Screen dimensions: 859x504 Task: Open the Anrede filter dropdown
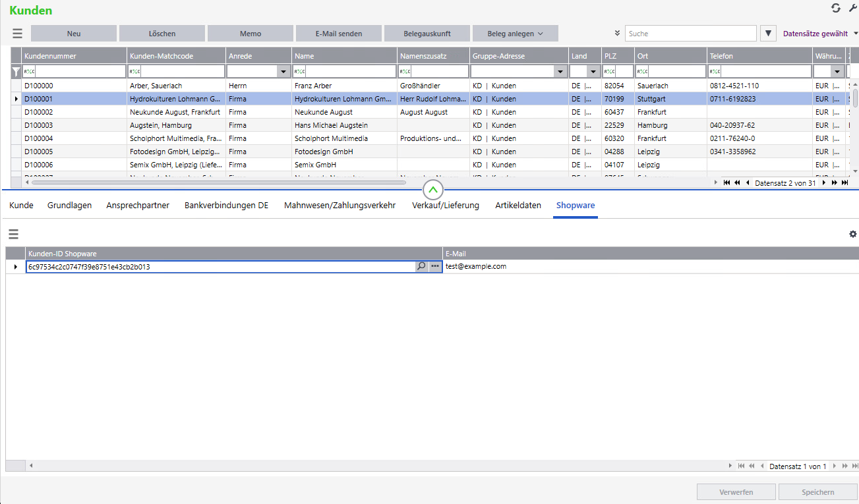coord(283,72)
